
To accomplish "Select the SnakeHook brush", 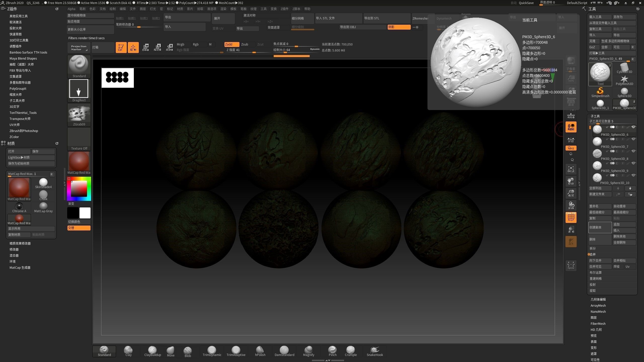I will [x=375, y=351].
